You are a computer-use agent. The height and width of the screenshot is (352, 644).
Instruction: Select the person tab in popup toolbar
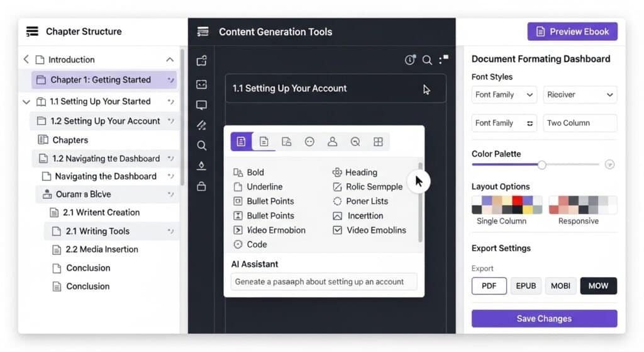pyautogui.click(x=332, y=142)
